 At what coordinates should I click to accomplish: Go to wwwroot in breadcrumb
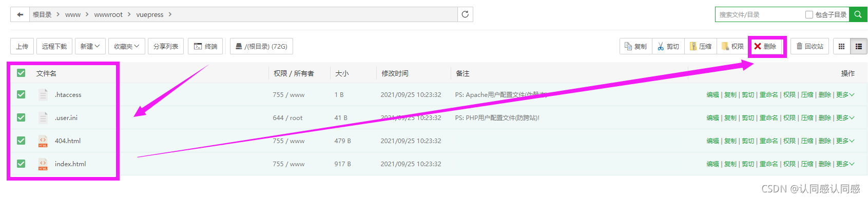pyautogui.click(x=108, y=14)
